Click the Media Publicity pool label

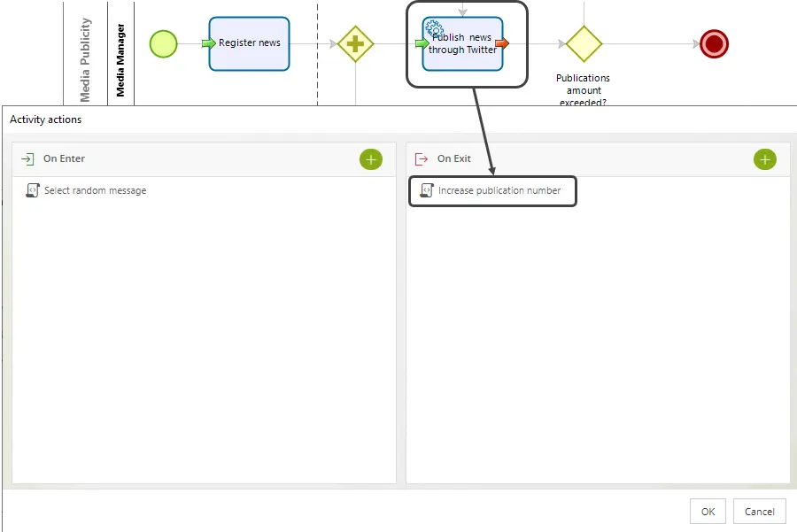pos(85,60)
